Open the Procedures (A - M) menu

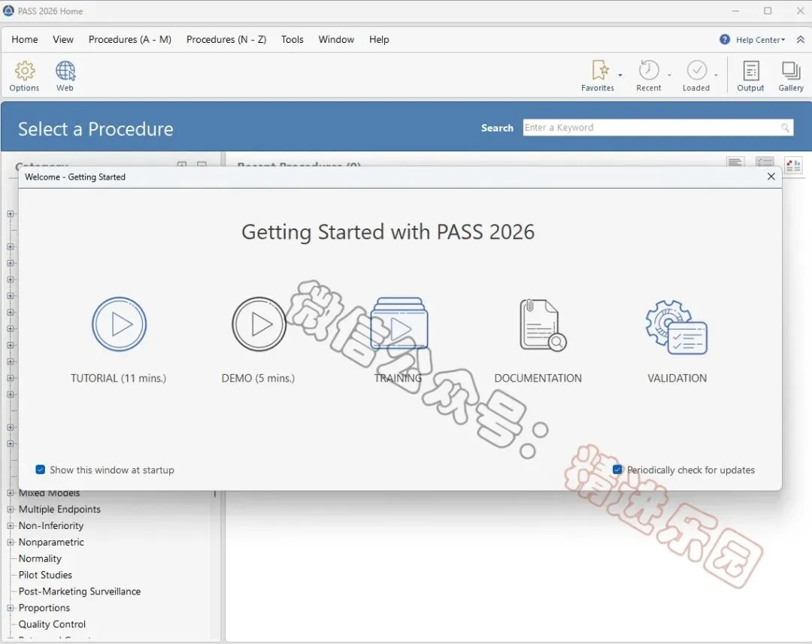[130, 39]
